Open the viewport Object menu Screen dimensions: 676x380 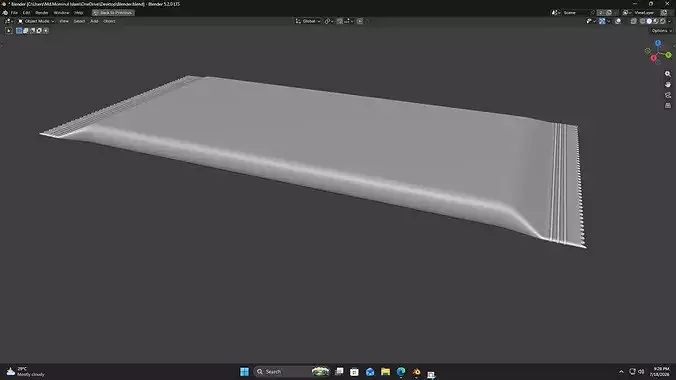click(109, 21)
